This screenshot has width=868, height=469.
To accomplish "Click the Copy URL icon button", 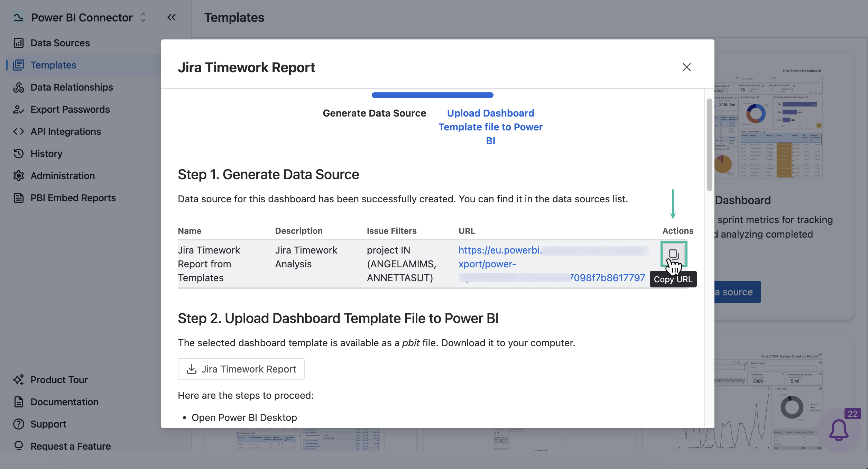I will coord(674,254).
